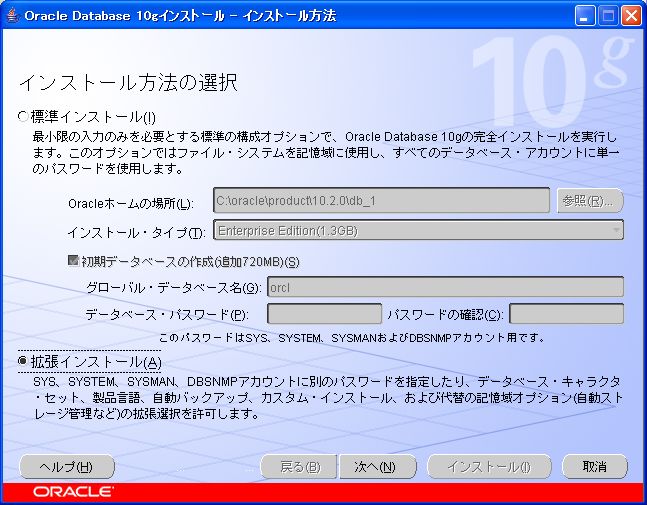
Task: Click the グローバル・データベース名 label
Action: 174,287
